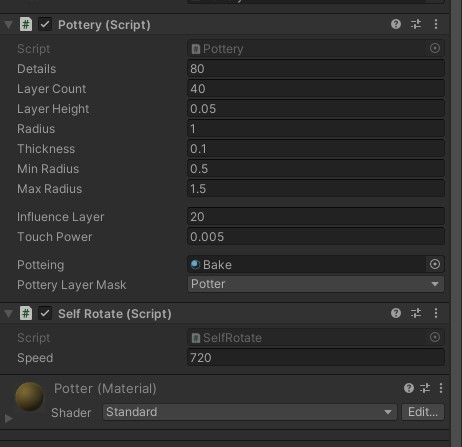This screenshot has width=462, height=447.
Task: Click the Pottery Layer Mask label
Action: pos(72,285)
